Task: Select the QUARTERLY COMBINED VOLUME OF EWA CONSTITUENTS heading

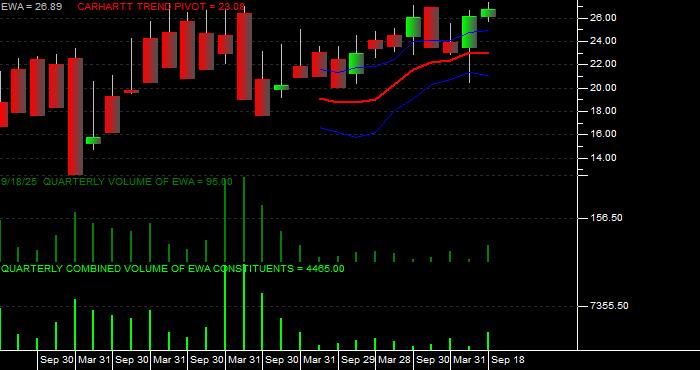Action: 172,269
